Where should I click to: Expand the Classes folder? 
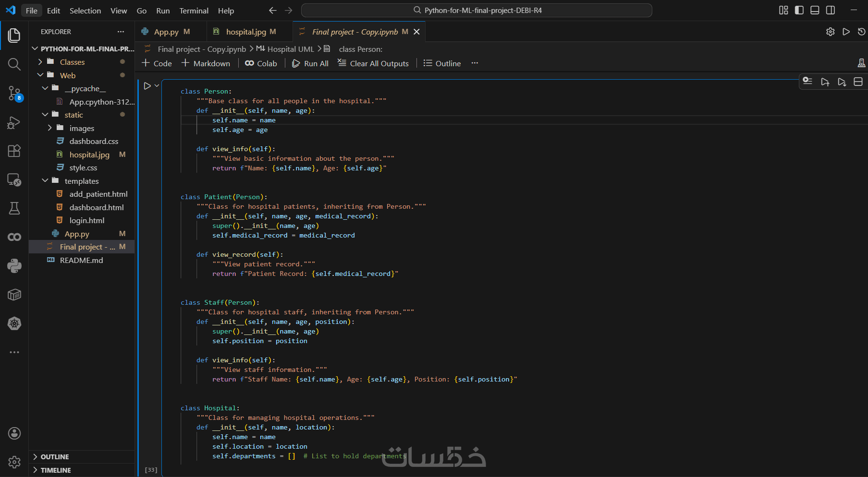(x=72, y=62)
